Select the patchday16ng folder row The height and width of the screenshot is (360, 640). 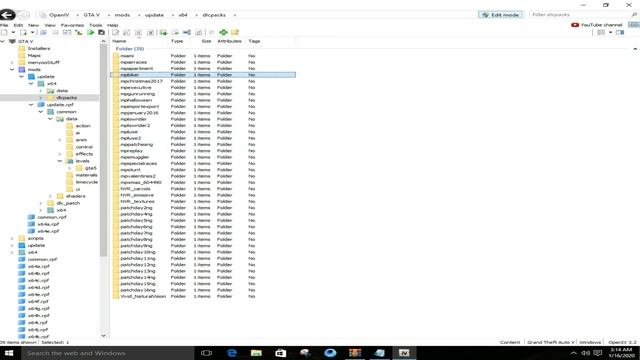[203, 290]
